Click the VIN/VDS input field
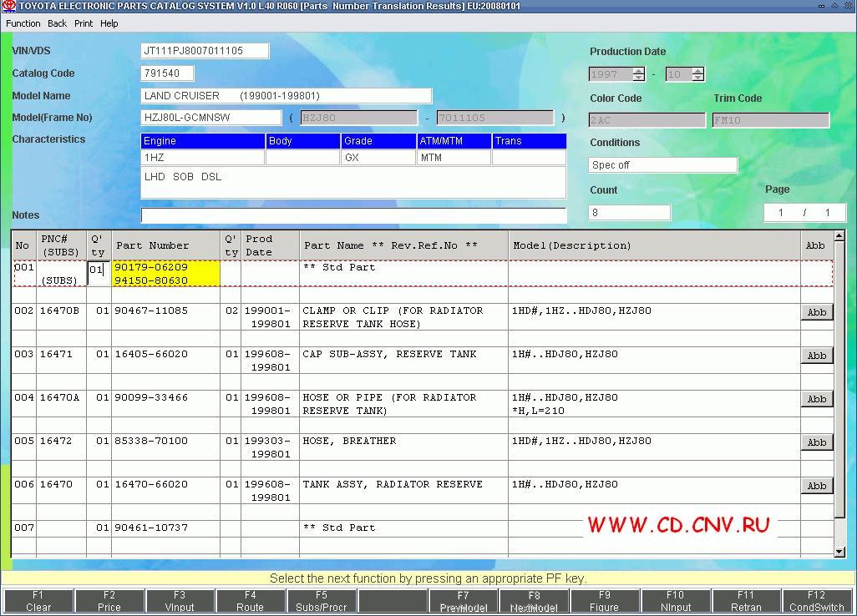 [205, 51]
